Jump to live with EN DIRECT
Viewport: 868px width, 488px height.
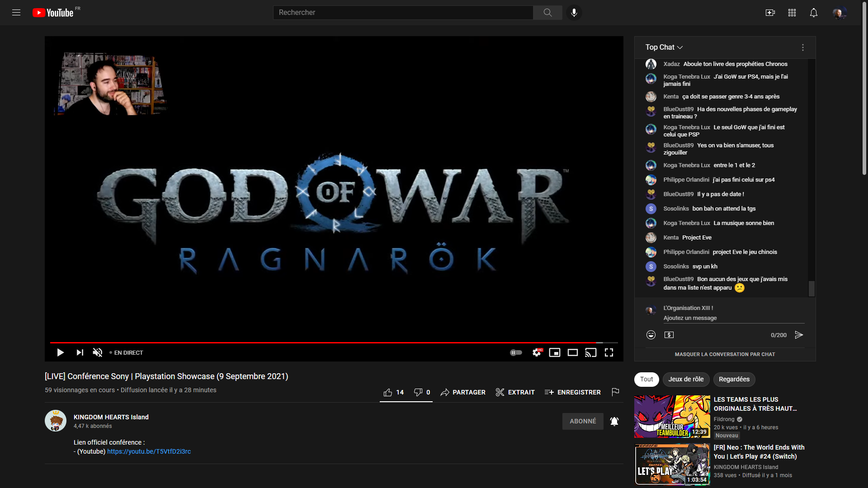click(x=126, y=352)
